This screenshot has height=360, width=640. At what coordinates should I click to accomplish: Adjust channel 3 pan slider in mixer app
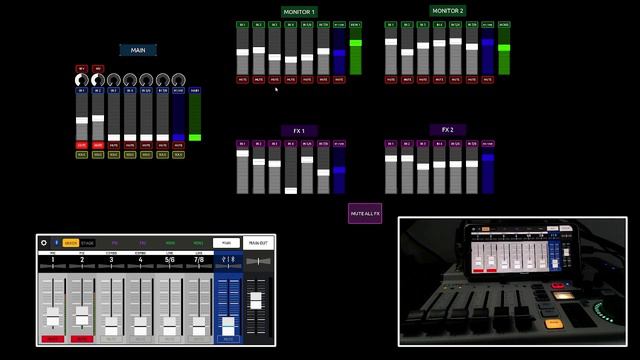(x=111, y=266)
